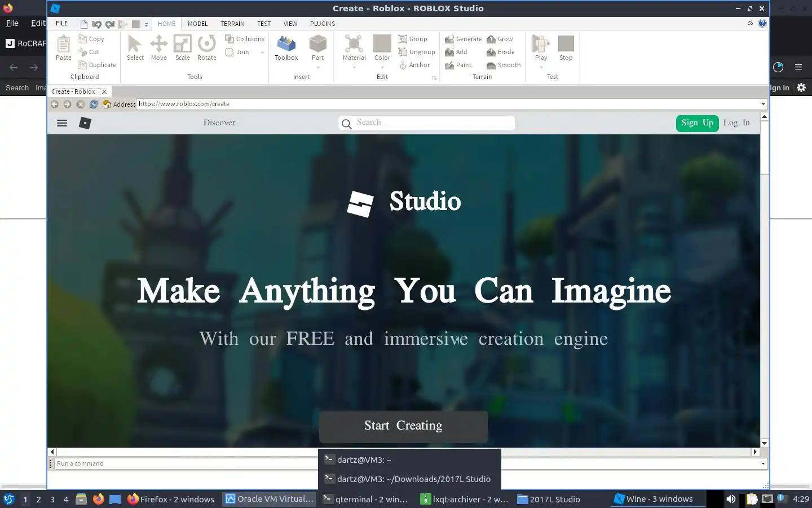This screenshot has width=812, height=508.
Task: Expand the Join dropdown arrow
Action: tap(262, 52)
